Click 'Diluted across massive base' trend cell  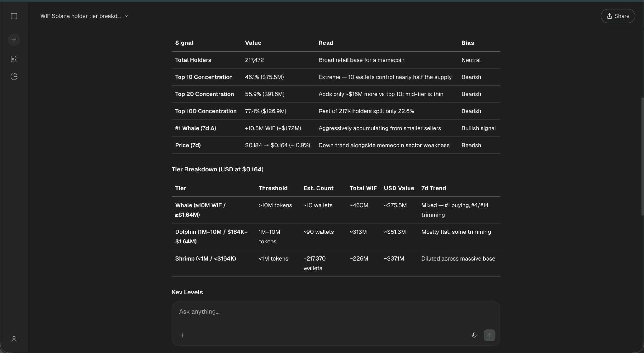tap(458, 259)
